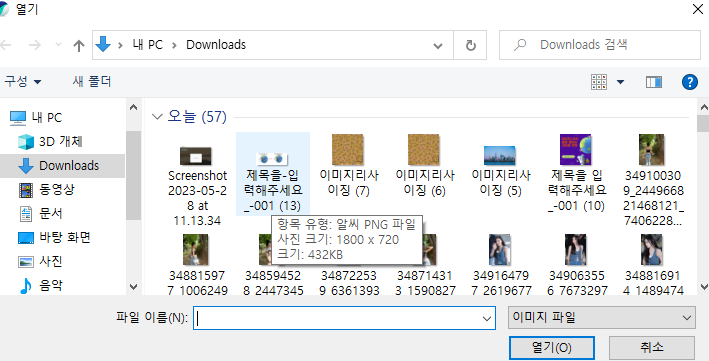This screenshot has width=709, height=361.
Task: Collapse the 오늘 (57) group
Action: coord(157,117)
